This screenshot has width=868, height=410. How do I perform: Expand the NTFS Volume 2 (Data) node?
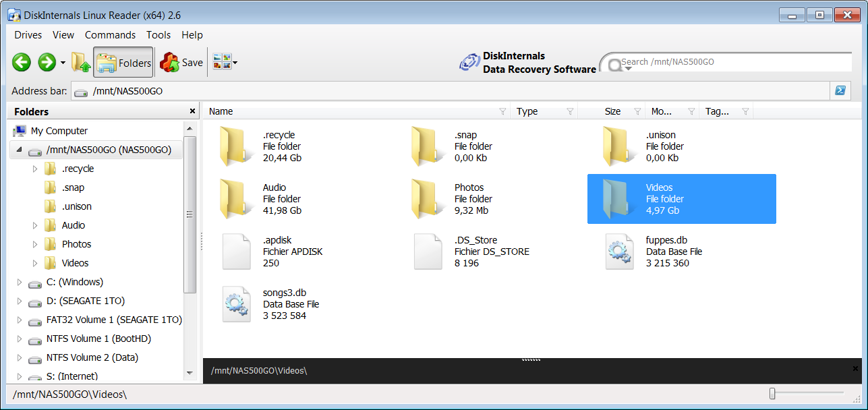(x=19, y=357)
